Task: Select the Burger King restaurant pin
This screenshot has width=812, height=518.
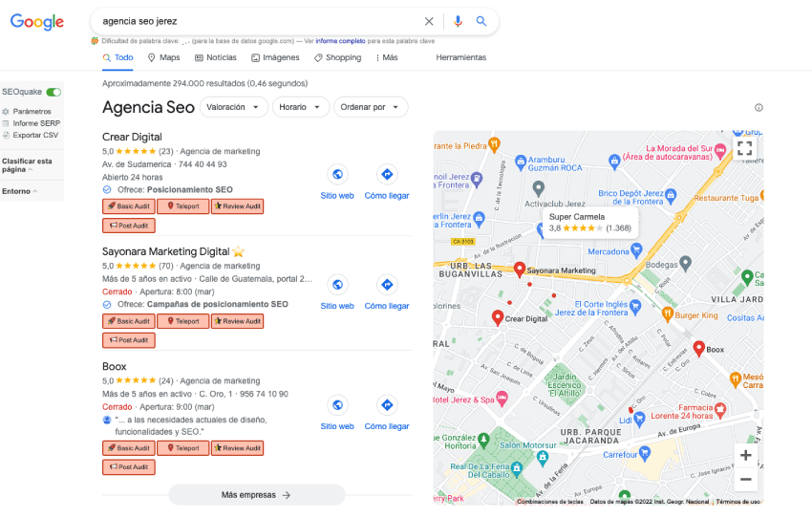Action: 668,313
